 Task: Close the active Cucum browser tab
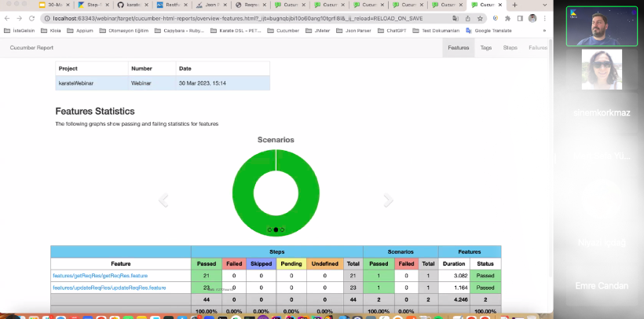coord(499,5)
